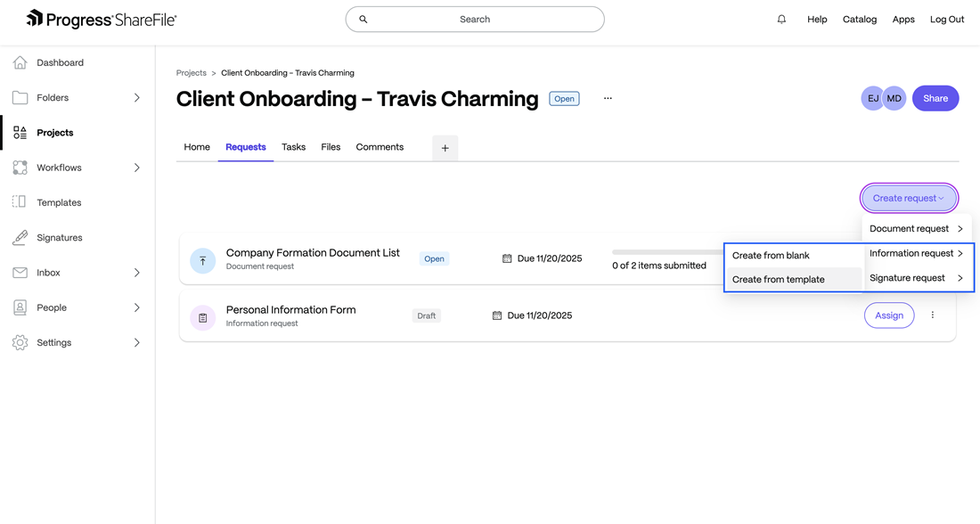Open the project ellipsis options menu
Screen dimensions: 980x524
coord(608,98)
